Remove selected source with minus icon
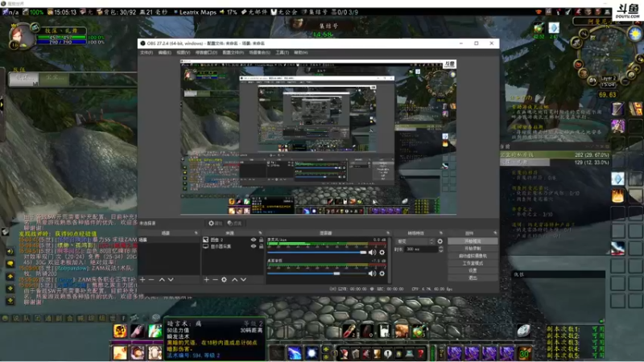The width and height of the screenshot is (644, 362). point(215,279)
